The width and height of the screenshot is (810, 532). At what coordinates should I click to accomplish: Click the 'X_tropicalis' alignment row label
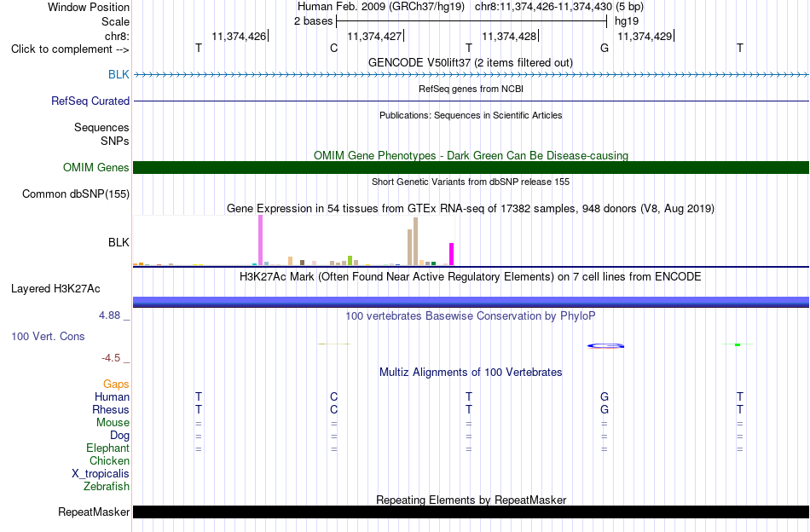101,474
